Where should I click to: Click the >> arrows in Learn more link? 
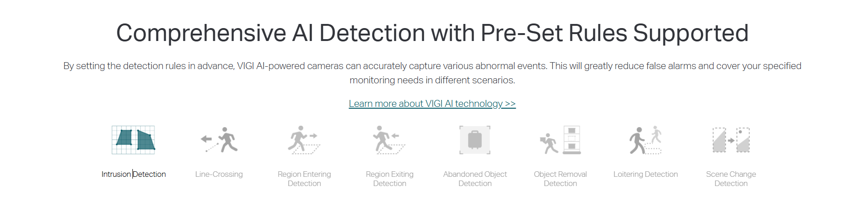510,104
